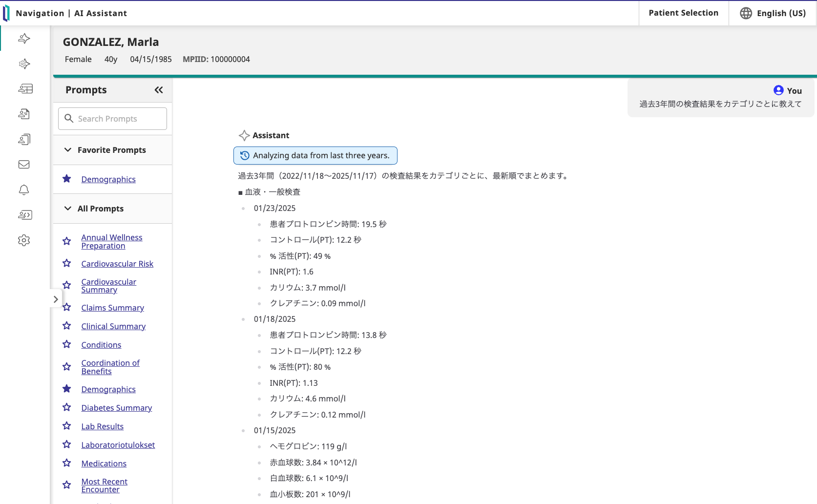The image size is (817, 504).
Task: Run the Diabetes Summary prompt
Action: pyautogui.click(x=116, y=407)
